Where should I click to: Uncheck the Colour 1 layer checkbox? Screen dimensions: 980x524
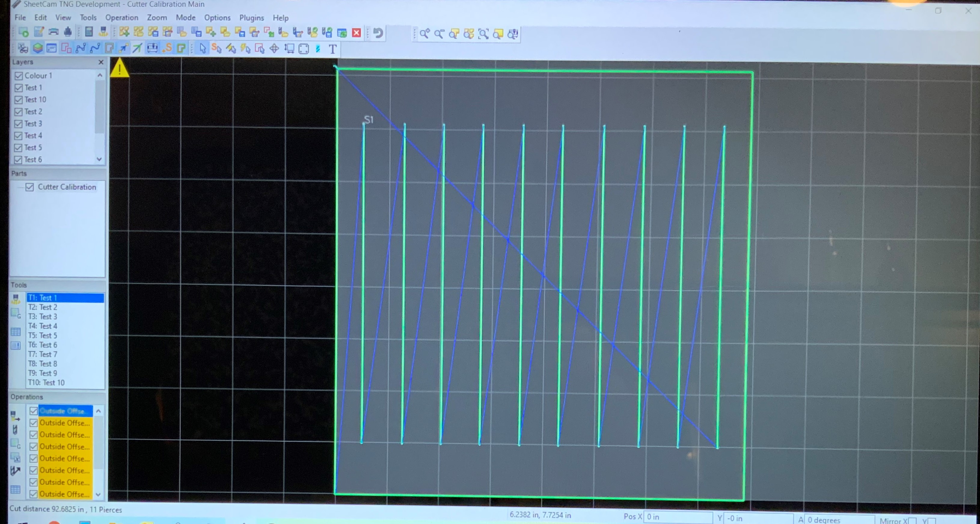coord(18,76)
